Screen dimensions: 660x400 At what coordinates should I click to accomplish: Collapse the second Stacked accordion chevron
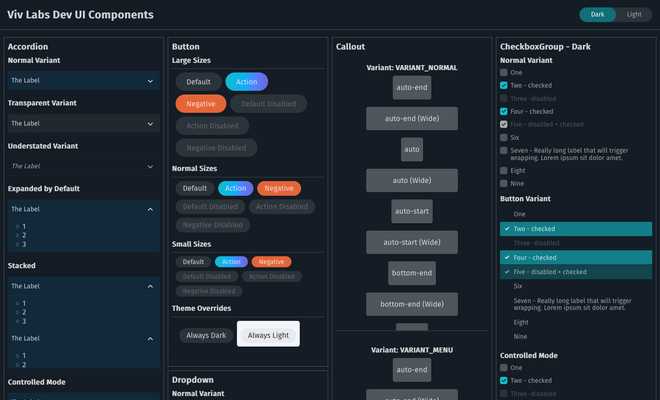[x=150, y=339]
